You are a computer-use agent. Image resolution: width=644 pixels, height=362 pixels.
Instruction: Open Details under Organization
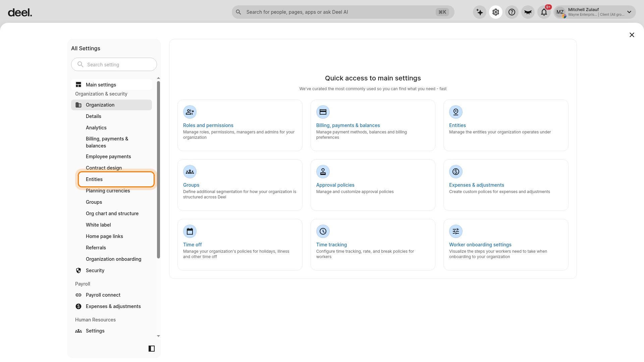tap(94, 116)
